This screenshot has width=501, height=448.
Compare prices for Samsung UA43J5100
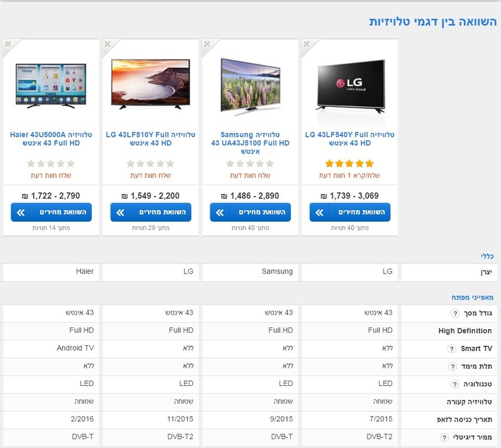click(x=250, y=212)
